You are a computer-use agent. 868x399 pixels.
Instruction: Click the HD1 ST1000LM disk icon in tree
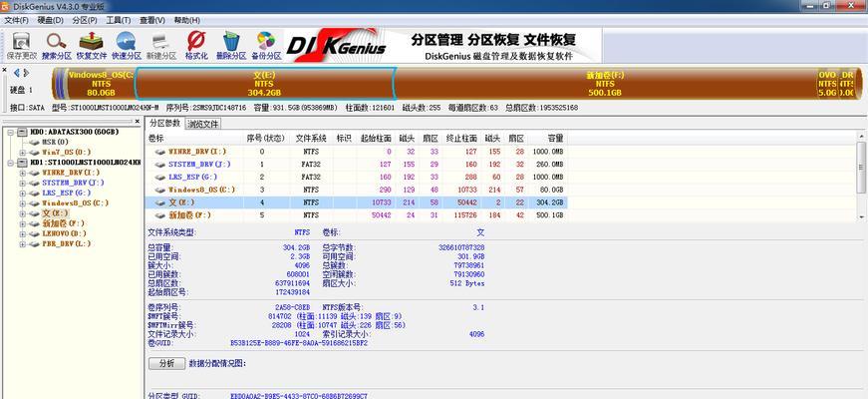coord(22,163)
